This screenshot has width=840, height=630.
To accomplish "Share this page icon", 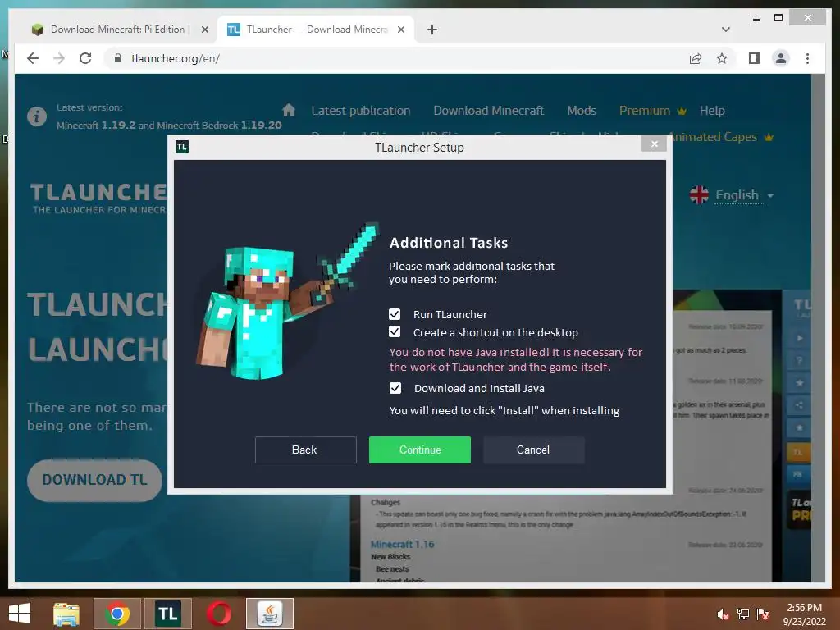I will (x=696, y=58).
